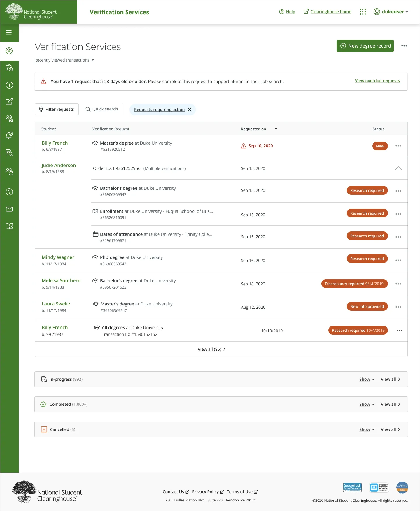The width and height of the screenshot is (420, 511).
Task: Open the mail envelope icon in the sidebar
Action: (x=9, y=209)
